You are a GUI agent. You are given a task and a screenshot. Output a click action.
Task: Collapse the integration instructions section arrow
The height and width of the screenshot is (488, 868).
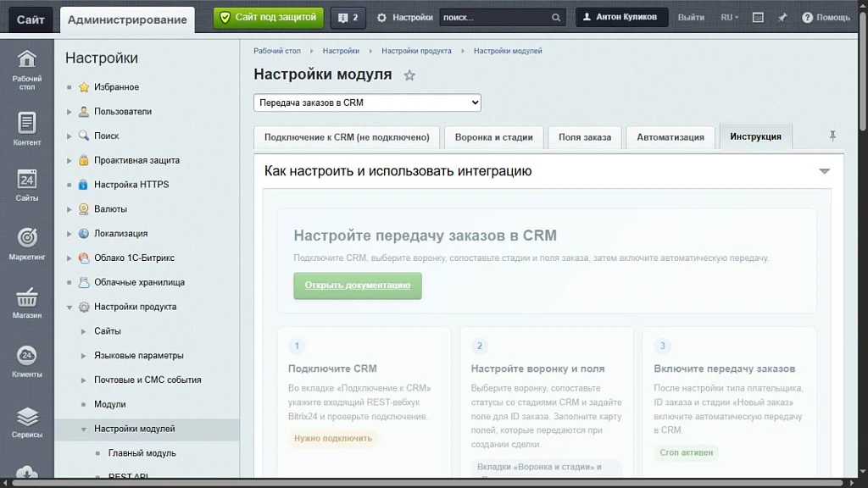tap(824, 171)
